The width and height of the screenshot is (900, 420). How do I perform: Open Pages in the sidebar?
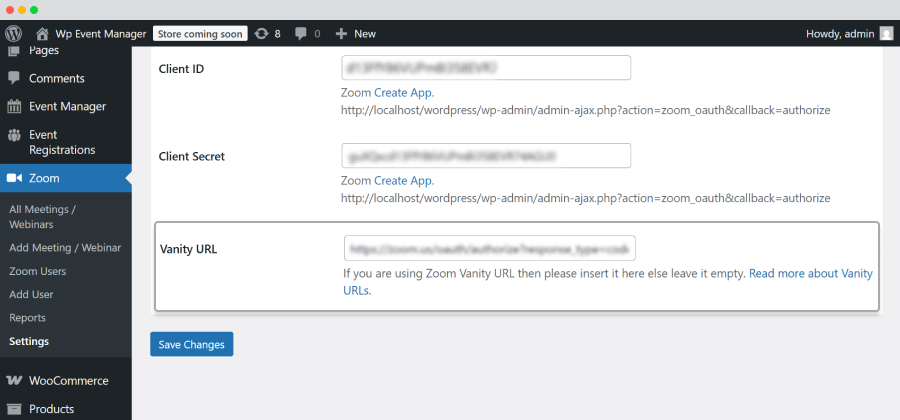tap(44, 50)
